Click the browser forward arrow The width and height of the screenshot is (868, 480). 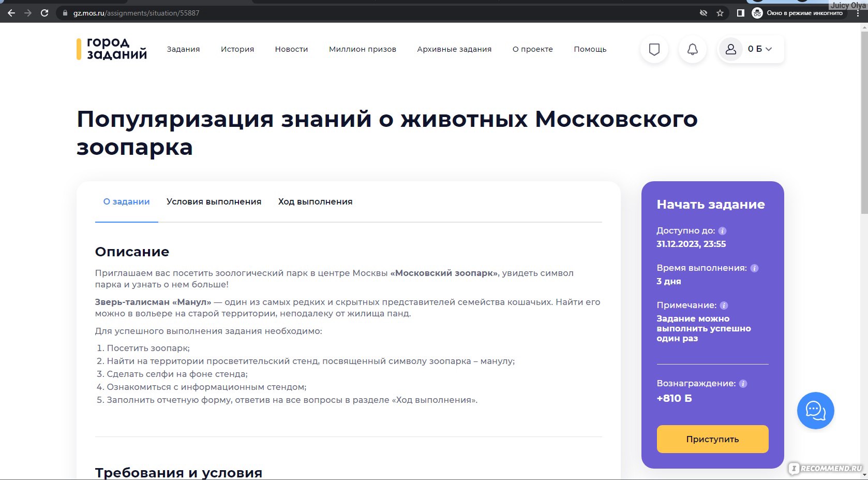tap(28, 13)
